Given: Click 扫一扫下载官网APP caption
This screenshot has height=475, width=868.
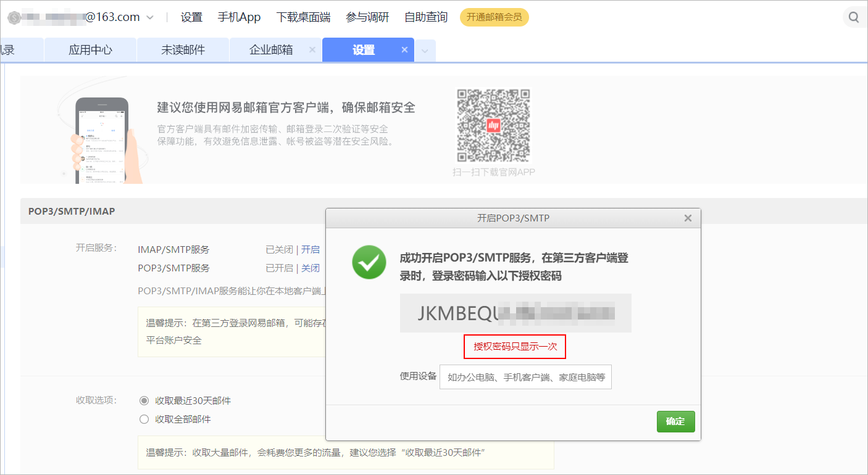Looking at the screenshot, I should 494,172.
